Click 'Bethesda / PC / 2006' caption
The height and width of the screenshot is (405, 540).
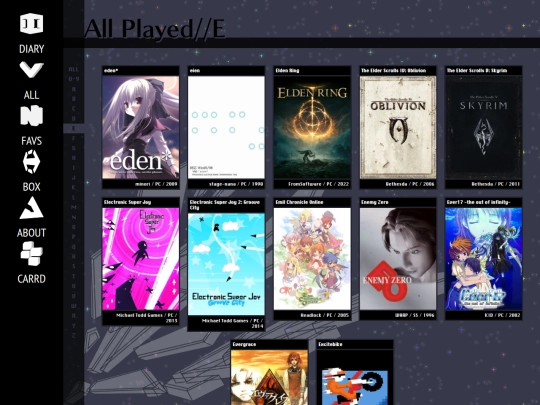click(410, 184)
